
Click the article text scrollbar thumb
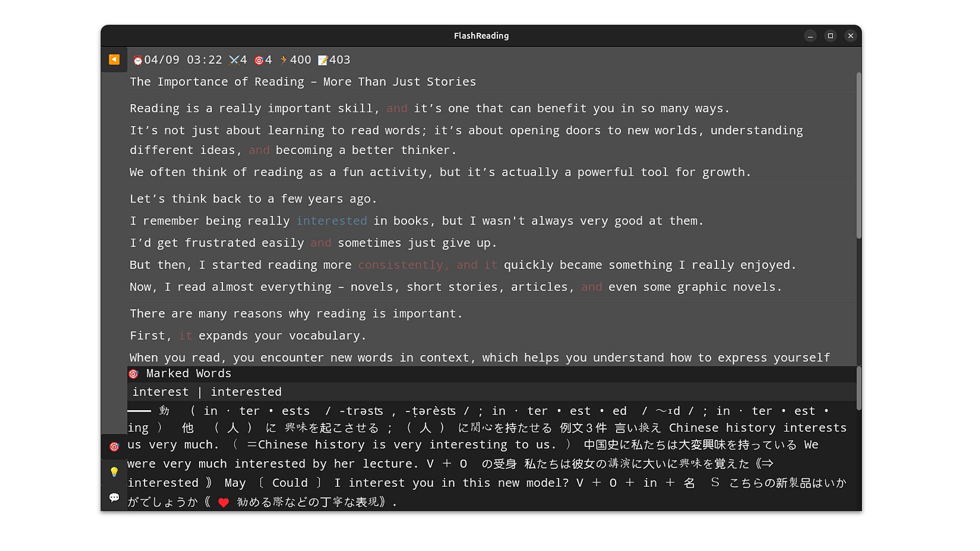coord(859,156)
